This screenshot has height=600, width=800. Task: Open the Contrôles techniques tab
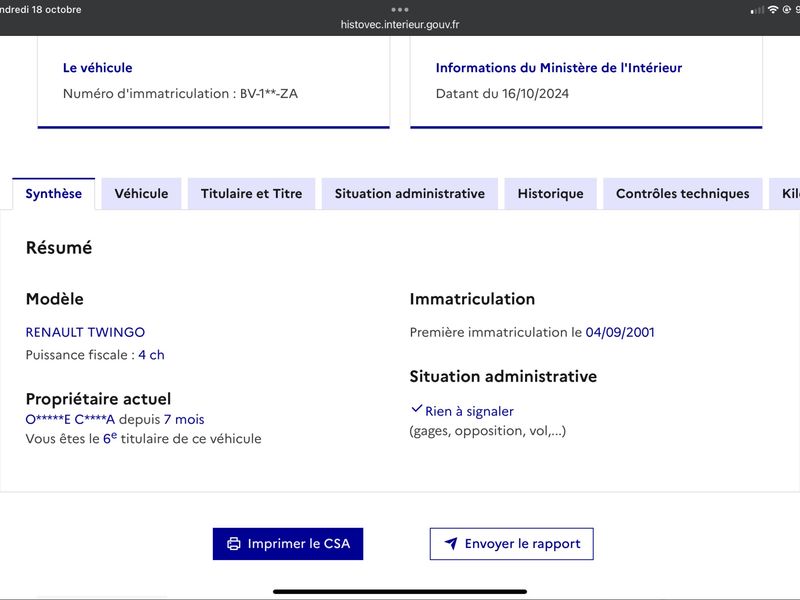[x=683, y=194]
